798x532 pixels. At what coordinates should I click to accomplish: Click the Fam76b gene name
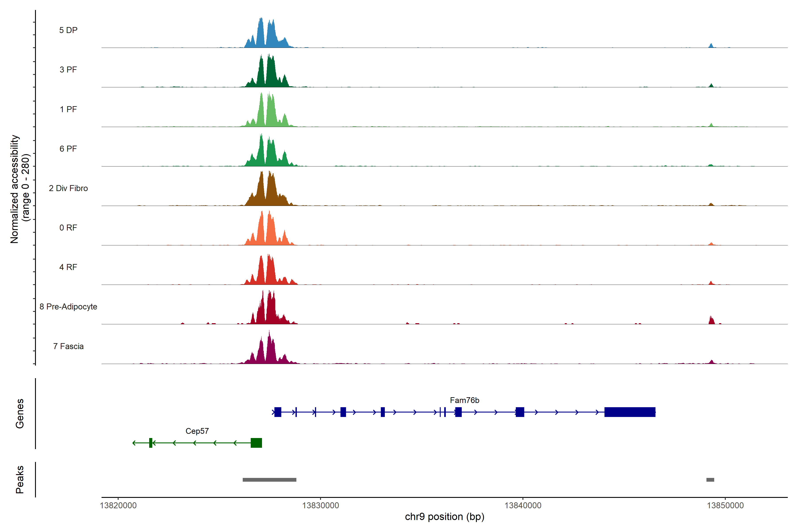click(x=464, y=400)
